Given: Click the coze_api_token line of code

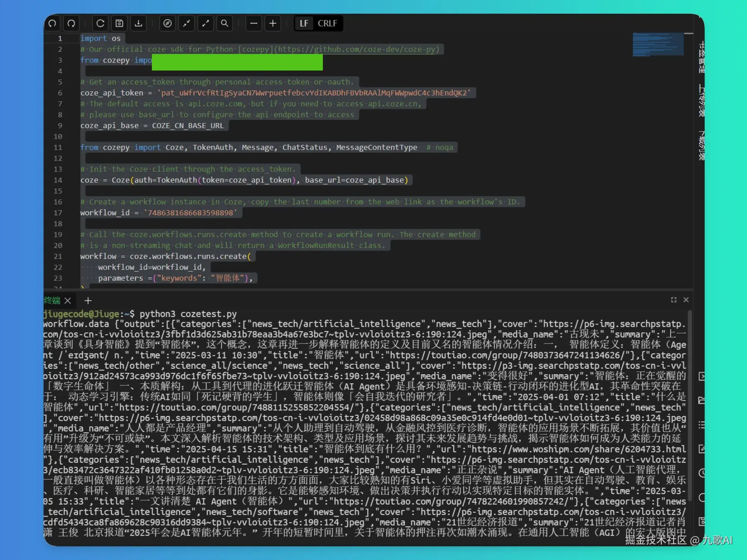Looking at the screenshot, I should tap(276, 93).
